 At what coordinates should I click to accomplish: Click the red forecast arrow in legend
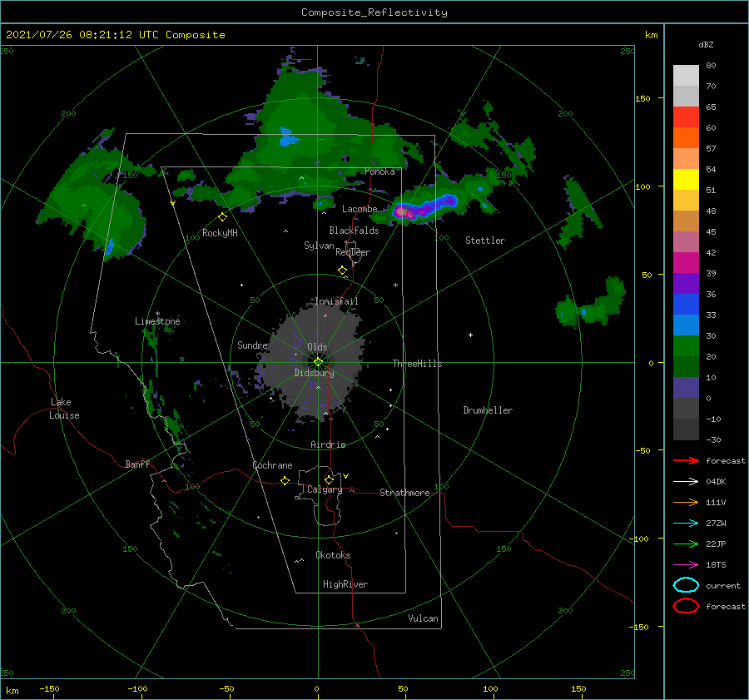tap(686, 460)
